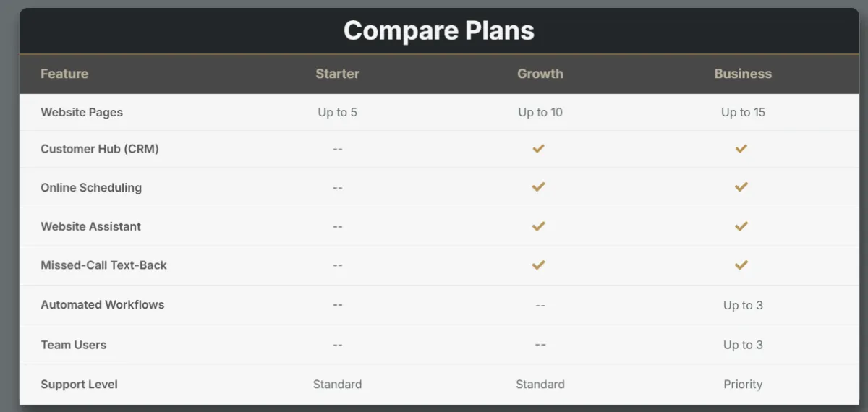Click the Compare Plans title
The width and height of the screenshot is (868, 412).
(439, 30)
